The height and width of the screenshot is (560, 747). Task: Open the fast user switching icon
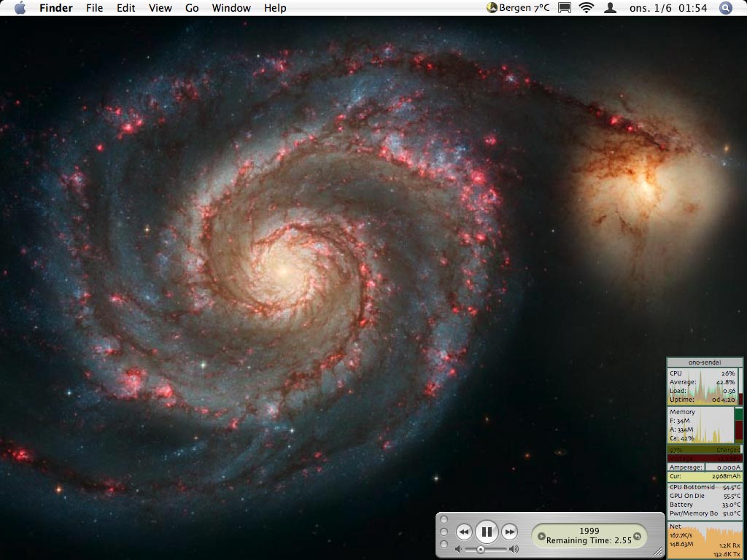pos(610,7)
